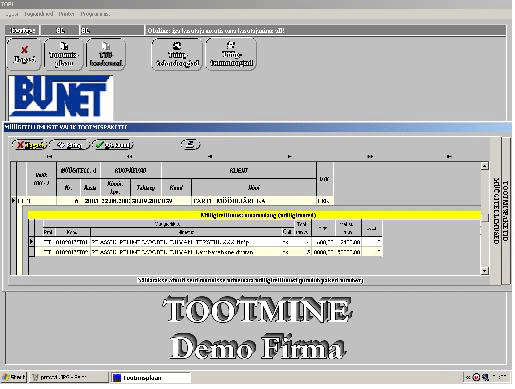Open the Windows Start button

coord(14,377)
